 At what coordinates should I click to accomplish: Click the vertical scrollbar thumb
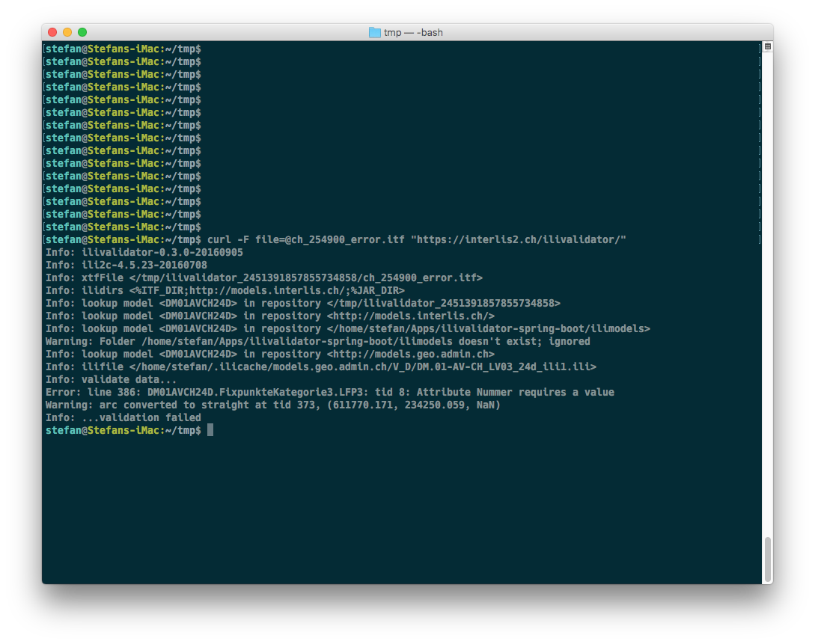(x=767, y=560)
